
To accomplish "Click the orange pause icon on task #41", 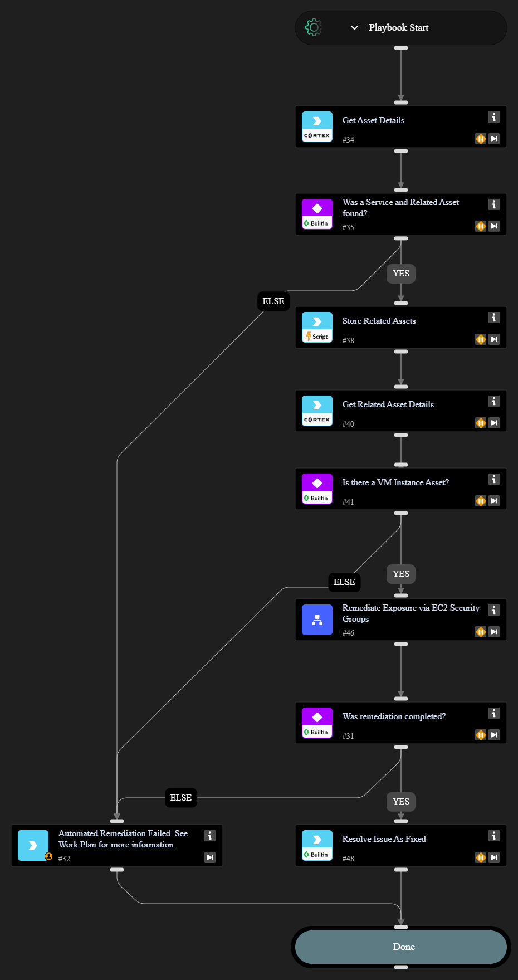I will tap(481, 501).
